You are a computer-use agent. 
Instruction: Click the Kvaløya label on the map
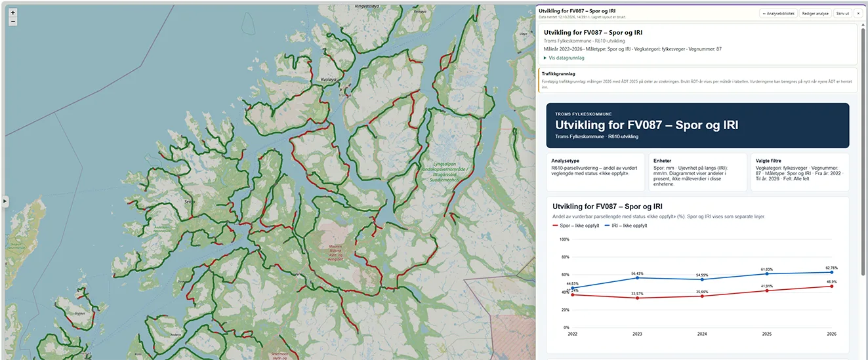pos(327,79)
